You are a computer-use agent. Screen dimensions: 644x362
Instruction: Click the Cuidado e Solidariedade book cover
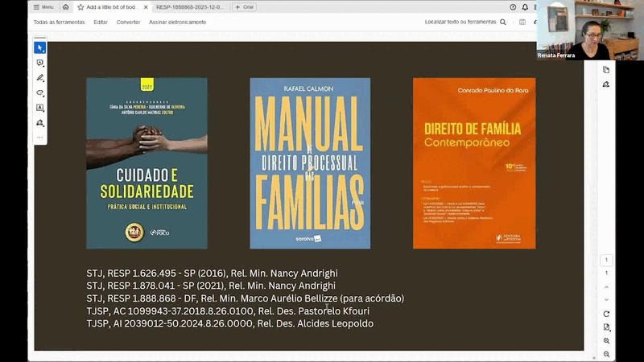pyautogui.click(x=147, y=163)
